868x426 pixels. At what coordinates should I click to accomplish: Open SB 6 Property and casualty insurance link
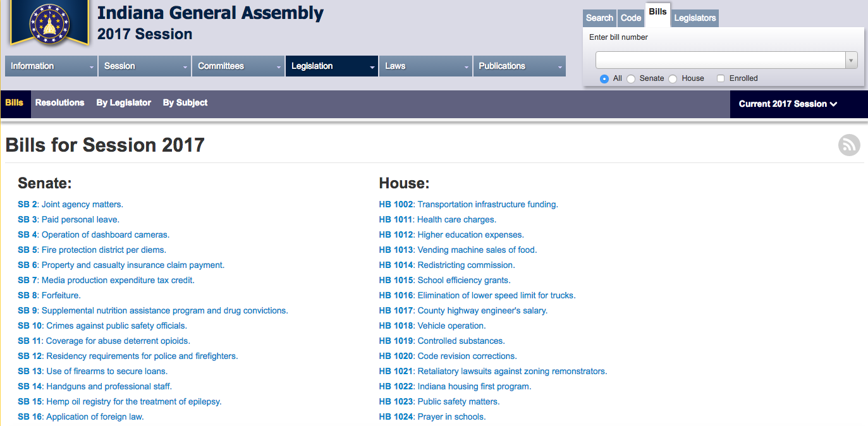pyautogui.click(x=121, y=265)
